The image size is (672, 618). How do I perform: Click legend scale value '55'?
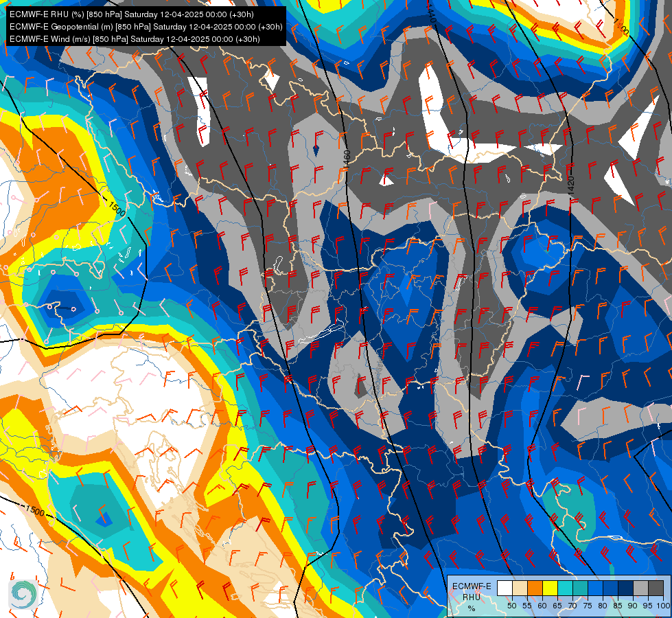526,606
